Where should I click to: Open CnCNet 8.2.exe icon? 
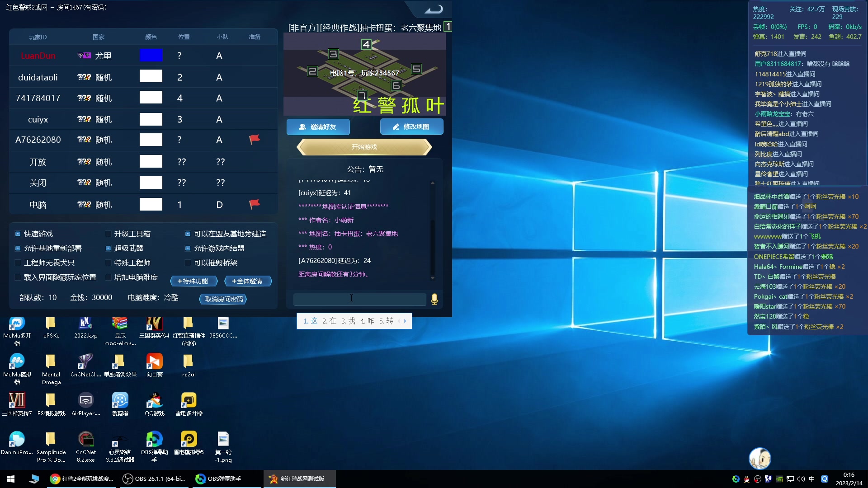click(85, 447)
